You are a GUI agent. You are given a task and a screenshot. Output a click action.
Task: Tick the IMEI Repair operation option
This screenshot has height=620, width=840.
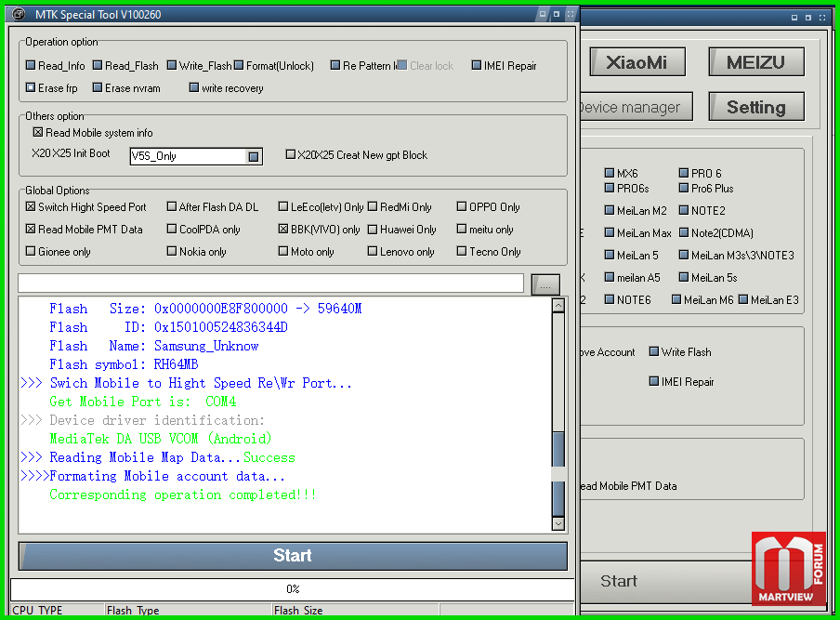(x=477, y=65)
